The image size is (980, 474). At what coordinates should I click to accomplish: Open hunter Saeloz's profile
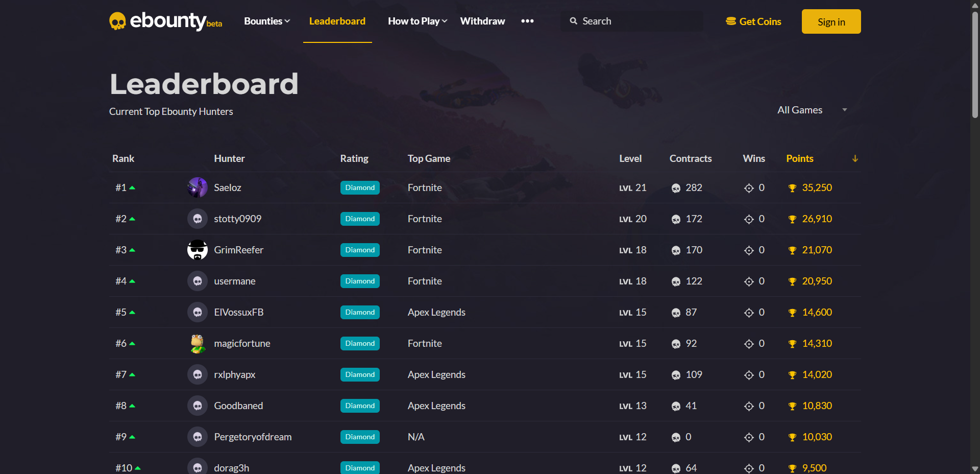(228, 187)
